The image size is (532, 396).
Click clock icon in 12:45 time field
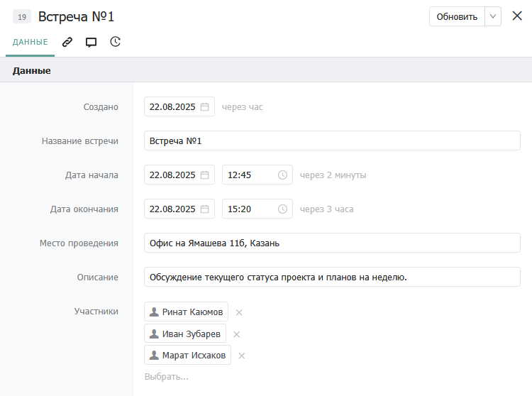282,175
